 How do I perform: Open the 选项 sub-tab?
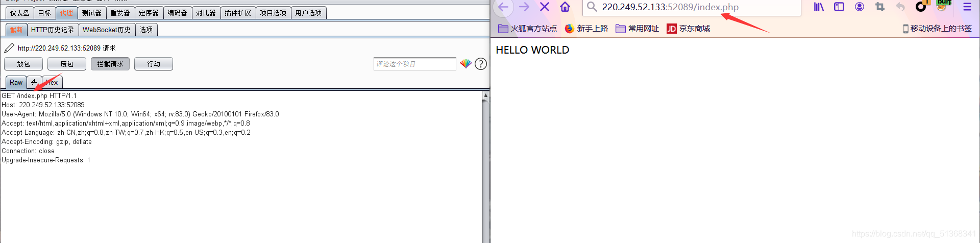point(146,30)
